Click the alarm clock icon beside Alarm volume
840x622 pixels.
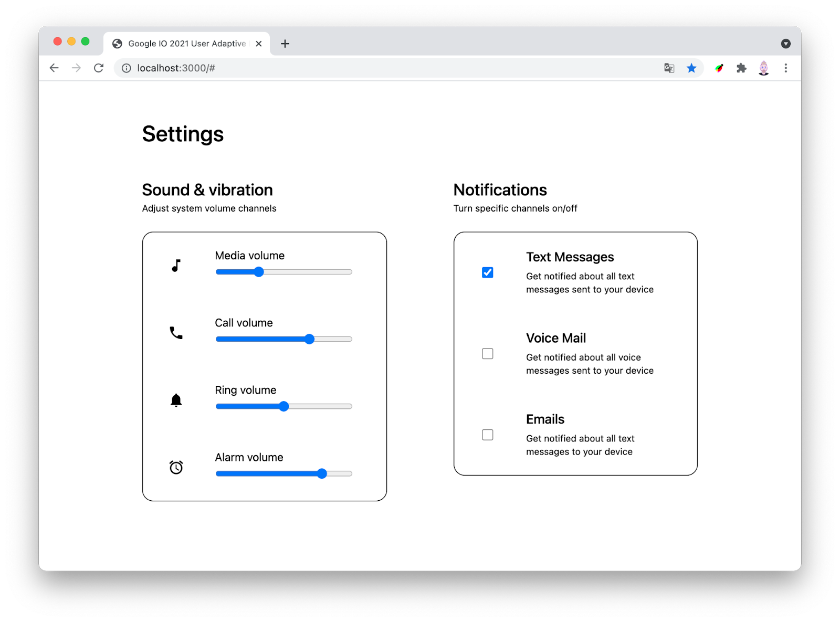coord(176,467)
